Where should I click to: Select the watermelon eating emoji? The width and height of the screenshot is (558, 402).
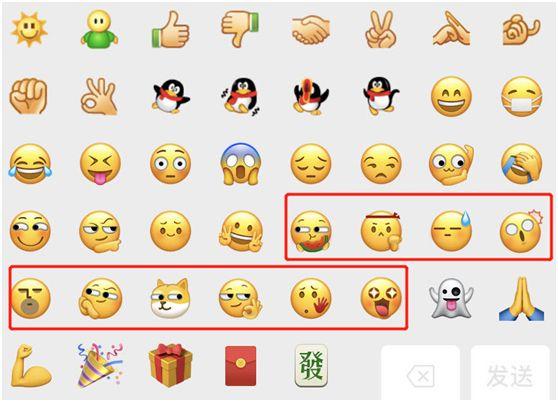pyautogui.click(x=311, y=232)
